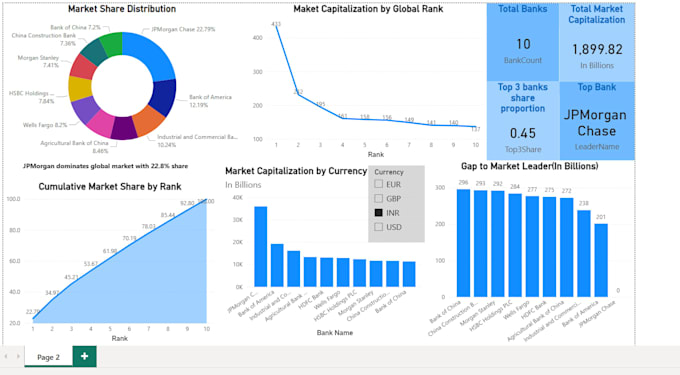Select the HSBC Holdings violet donut slice
Screen dimensions: 680x375
pyautogui.click(x=85, y=109)
